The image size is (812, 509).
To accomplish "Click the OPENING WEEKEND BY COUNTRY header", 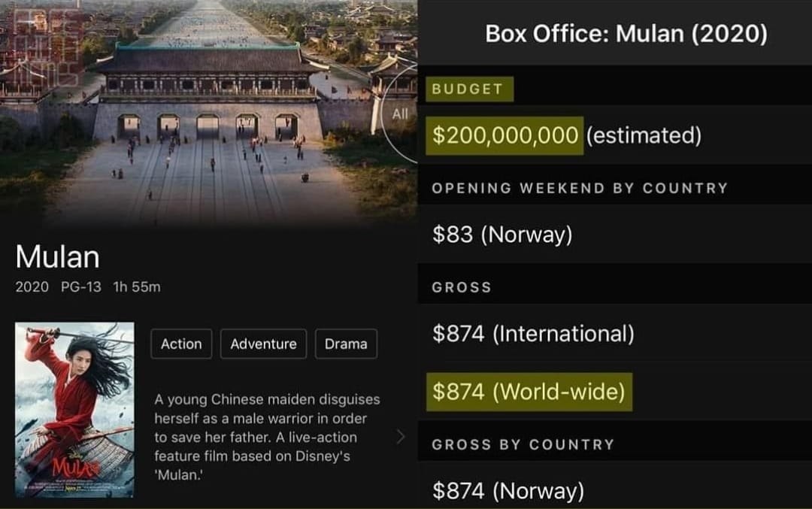I will [580, 188].
